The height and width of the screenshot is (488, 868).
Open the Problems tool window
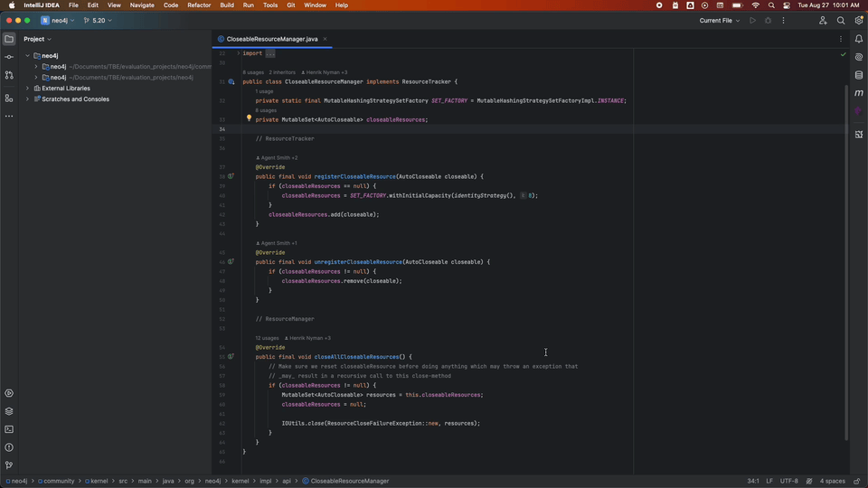tap(9, 447)
